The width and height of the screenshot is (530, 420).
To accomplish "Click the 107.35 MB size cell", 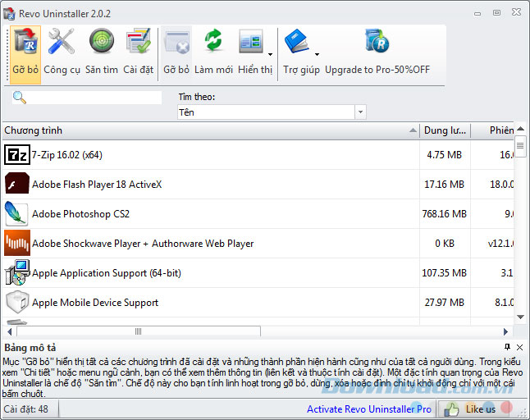I will pos(444,272).
